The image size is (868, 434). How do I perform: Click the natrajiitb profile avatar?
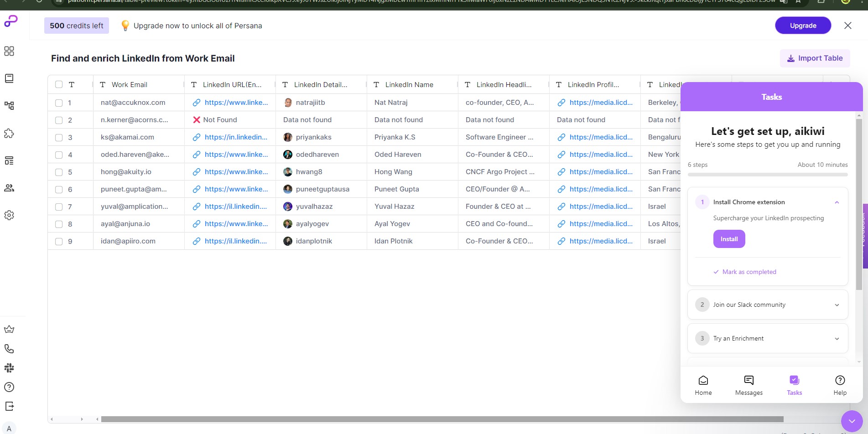(x=288, y=103)
